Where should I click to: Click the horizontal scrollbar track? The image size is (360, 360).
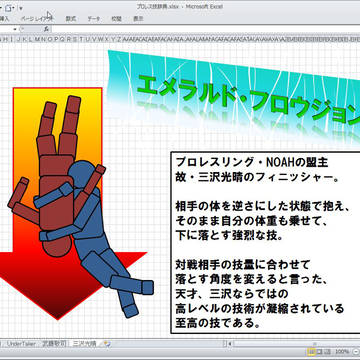[x=296, y=344]
